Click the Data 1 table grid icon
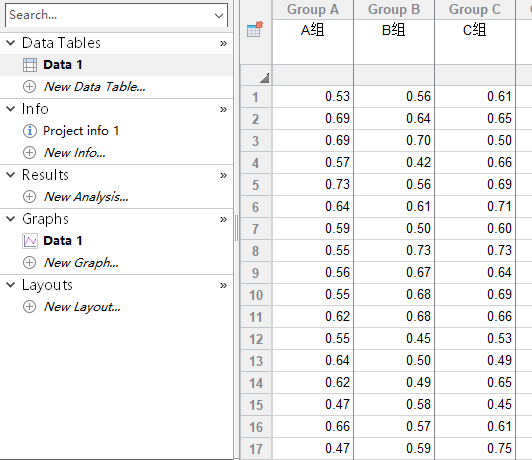Screen dimensions: 532x460 [x=30, y=65]
